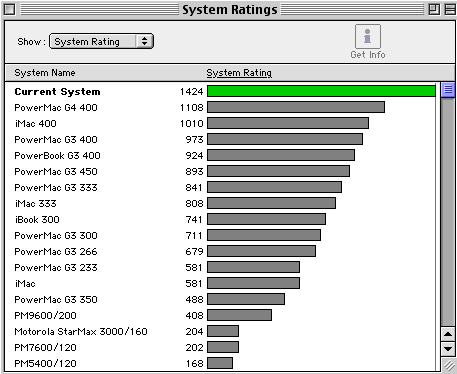Click the window zoom box
The width and height of the screenshot is (457, 374).
click(x=434, y=10)
